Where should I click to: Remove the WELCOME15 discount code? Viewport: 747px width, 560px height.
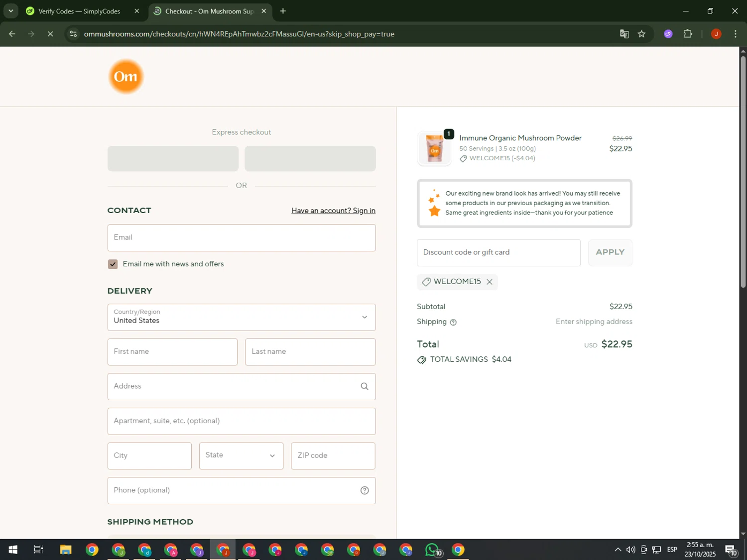click(x=490, y=282)
